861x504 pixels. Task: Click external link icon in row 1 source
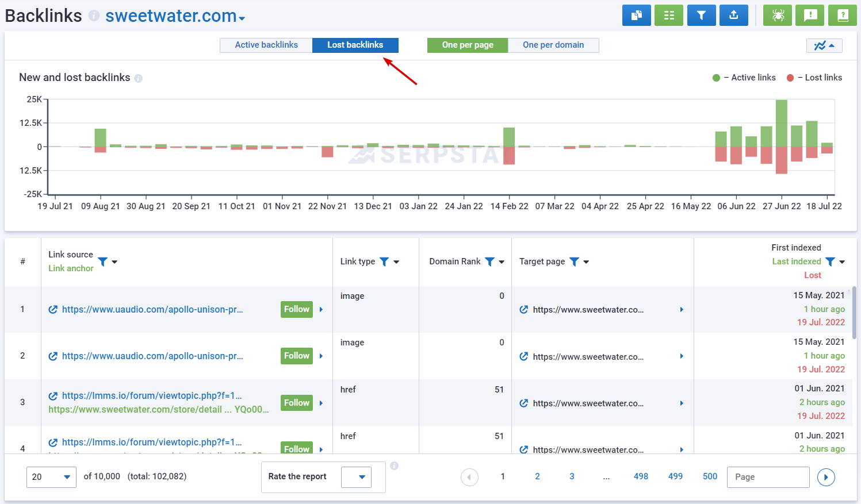pos(53,309)
